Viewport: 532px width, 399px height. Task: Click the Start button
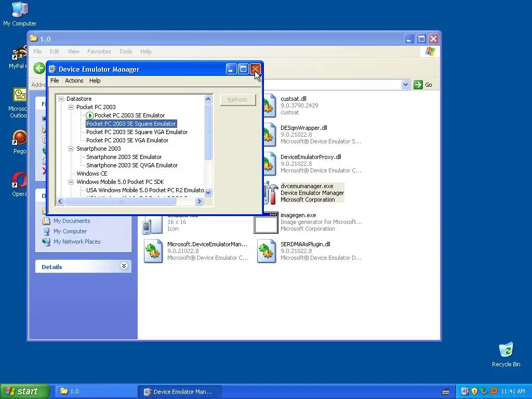tap(24, 391)
